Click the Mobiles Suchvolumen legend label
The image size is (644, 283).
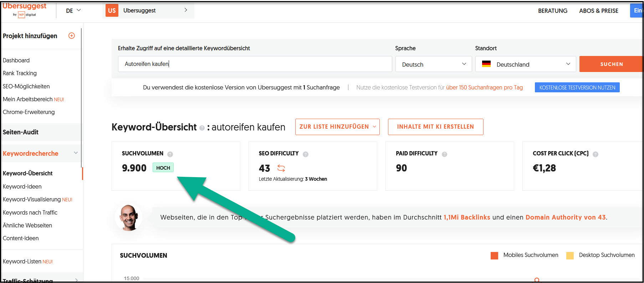click(531, 255)
